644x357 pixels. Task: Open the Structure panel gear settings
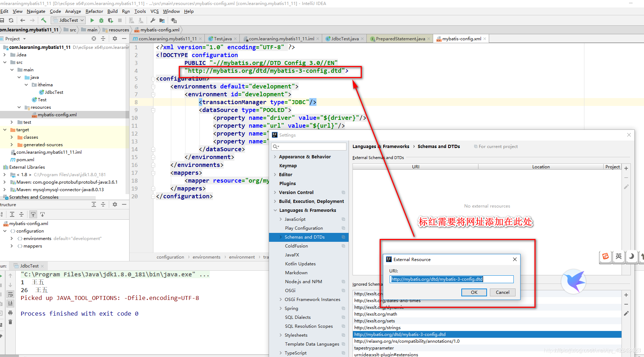[x=115, y=204]
